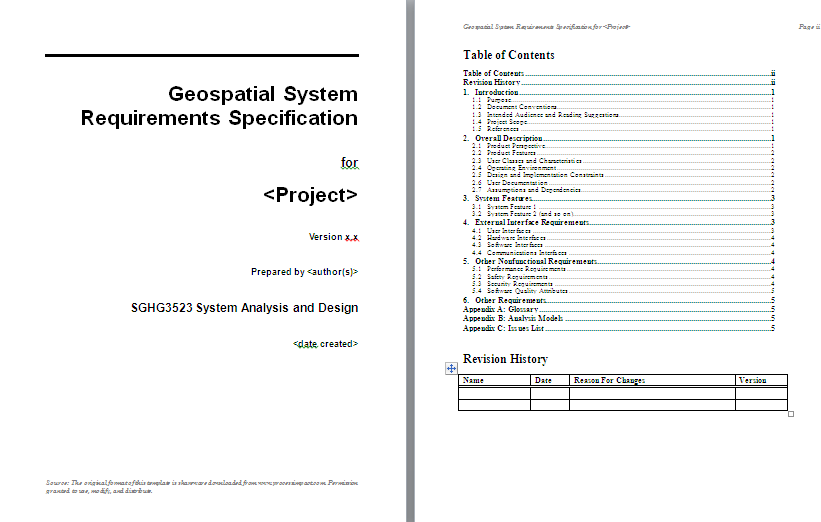
Task: Select the Reason For Changes header cell
Action: pyautogui.click(x=609, y=380)
